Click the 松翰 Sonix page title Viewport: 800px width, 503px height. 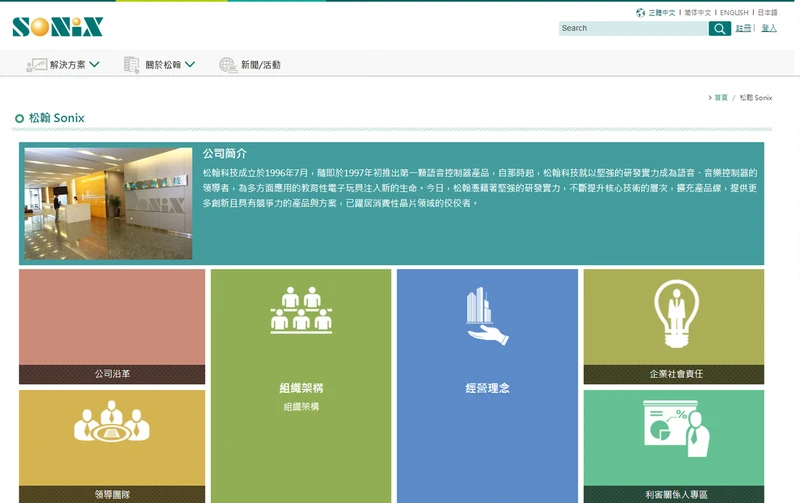pos(57,118)
